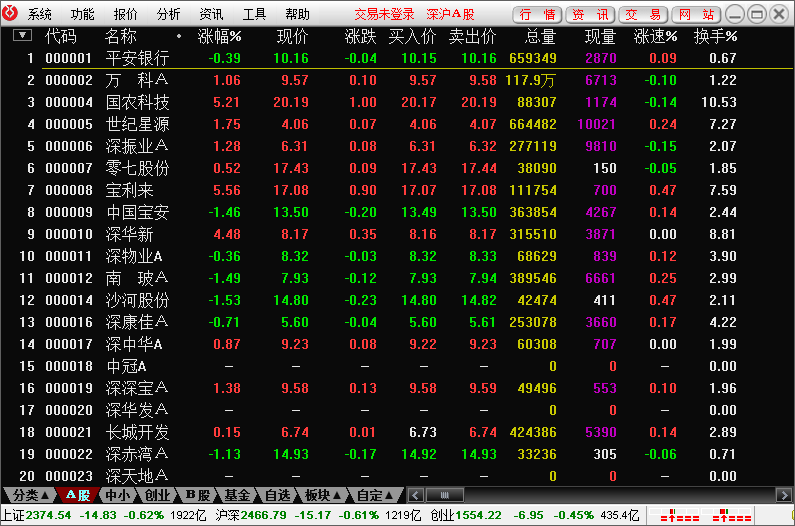Screen dimensions: 795x526
Task: Expand the 板块 tab menu
Action: pyautogui.click(x=323, y=495)
